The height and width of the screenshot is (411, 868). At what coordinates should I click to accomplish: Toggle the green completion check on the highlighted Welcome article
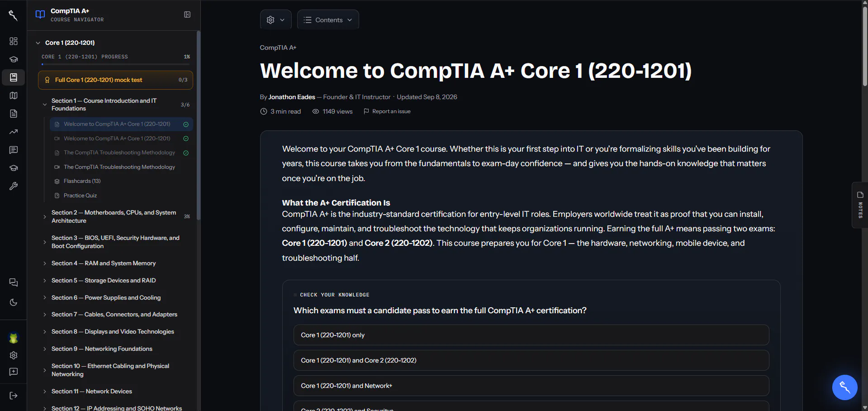[x=186, y=124]
